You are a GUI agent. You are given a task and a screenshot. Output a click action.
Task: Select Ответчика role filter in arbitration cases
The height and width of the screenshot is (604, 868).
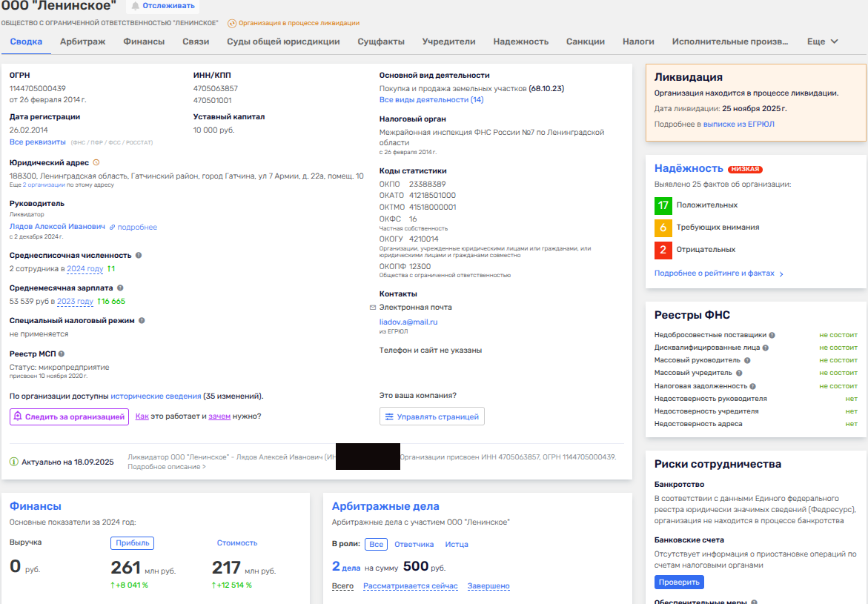point(414,545)
